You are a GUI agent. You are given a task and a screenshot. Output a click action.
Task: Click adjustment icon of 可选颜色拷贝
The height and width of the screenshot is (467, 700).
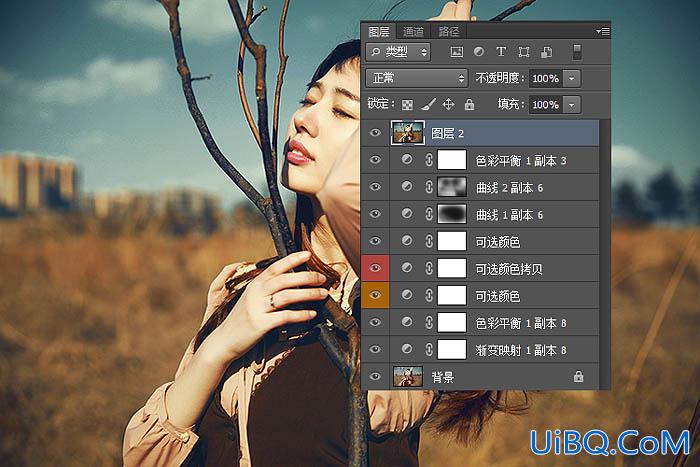pyautogui.click(x=407, y=268)
